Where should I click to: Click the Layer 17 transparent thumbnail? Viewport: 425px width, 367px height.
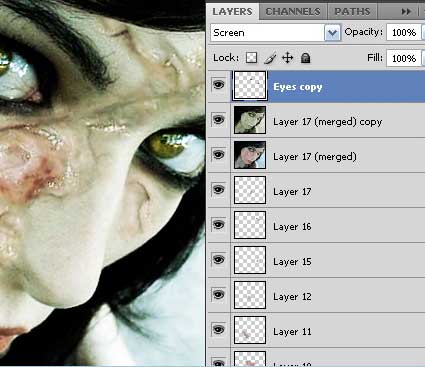[250, 190]
